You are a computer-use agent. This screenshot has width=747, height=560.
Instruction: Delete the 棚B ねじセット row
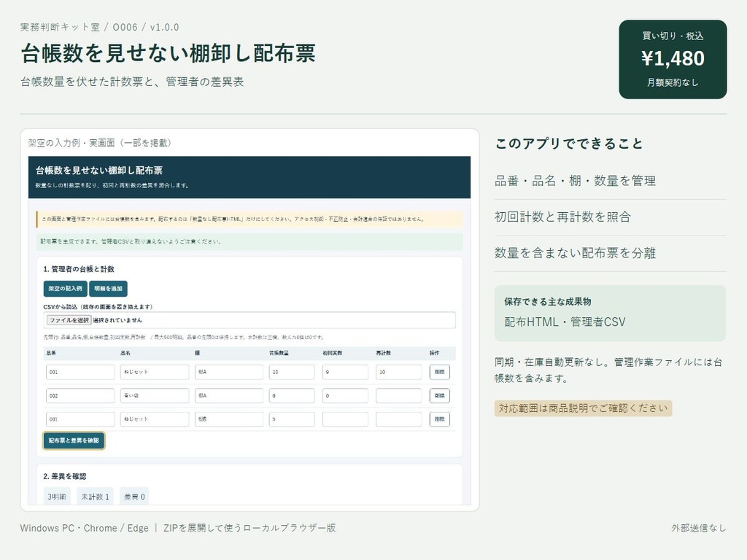point(439,419)
